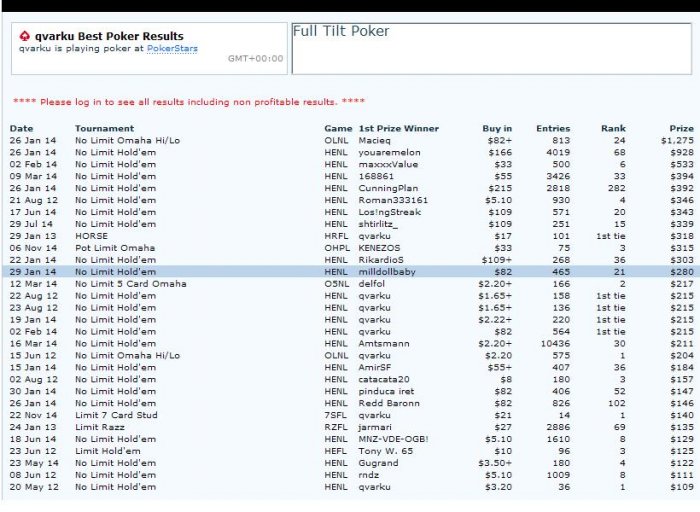The image size is (700, 512).
Task: Click winner name Roman333161
Action: 393,200
